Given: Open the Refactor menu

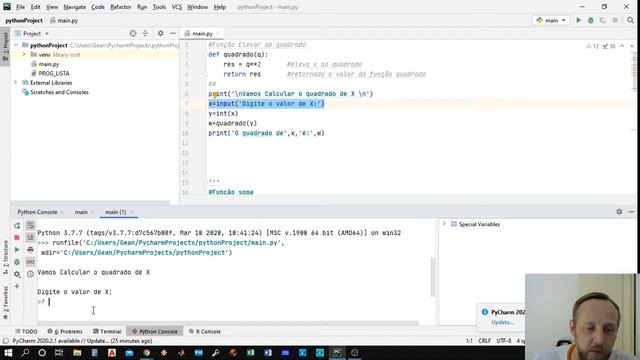Looking at the screenshot, I should (121, 7).
